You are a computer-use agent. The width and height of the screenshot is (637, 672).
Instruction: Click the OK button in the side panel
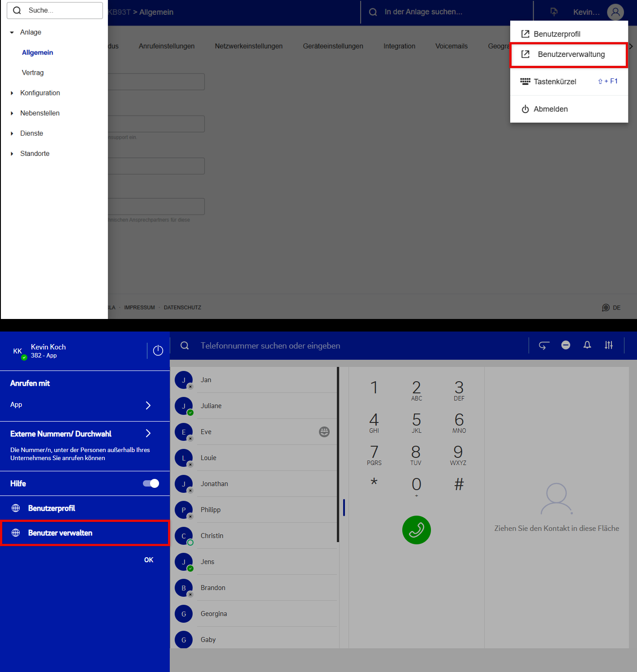point(149,560)
